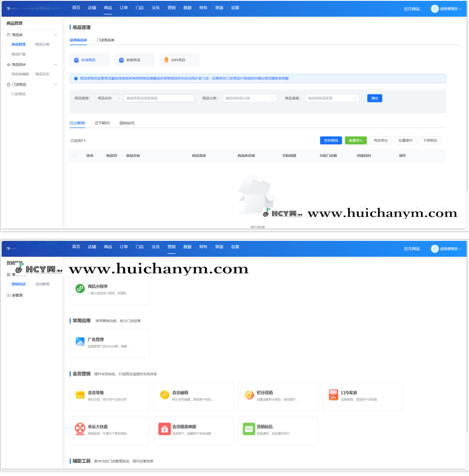This screenshot has height=476, width=469.
Task: Open the 商品渠道 channel dropdown
Action: (332, 98)
